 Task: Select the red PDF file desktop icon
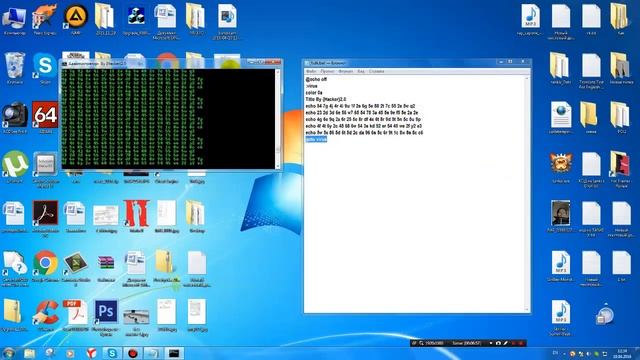coord(76,314)
